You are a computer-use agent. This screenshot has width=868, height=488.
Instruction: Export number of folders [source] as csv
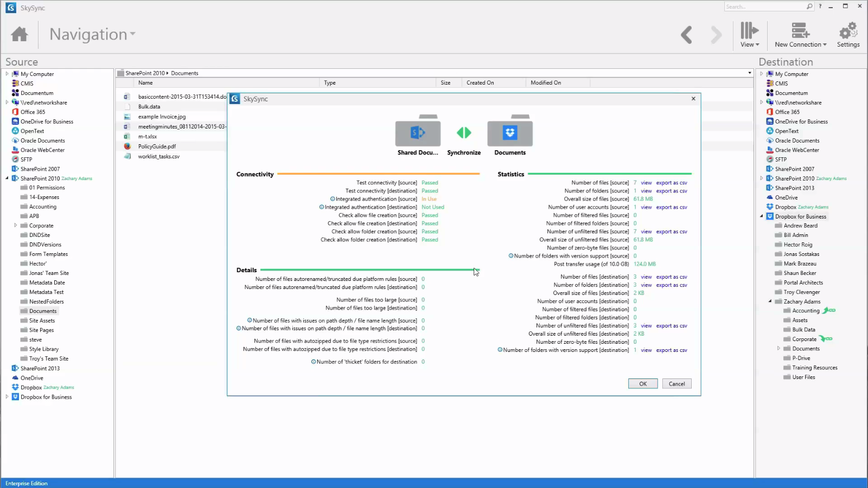(x=671, y=191)
